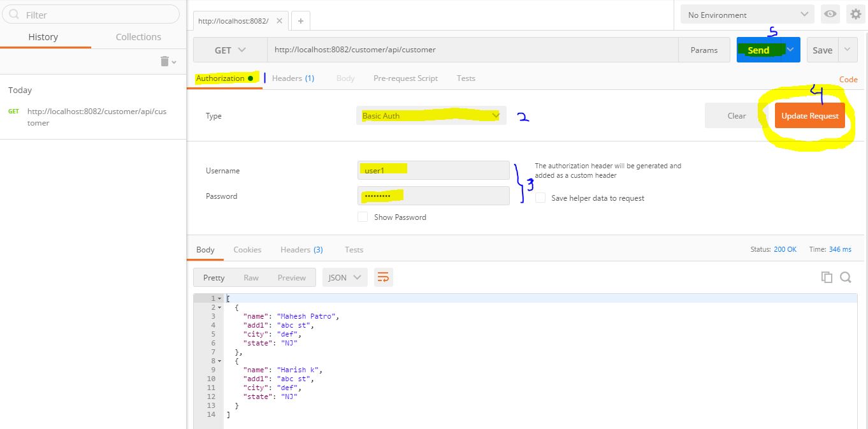
Task: Expand the No Environment dropdown
Action: coord(747,15)
